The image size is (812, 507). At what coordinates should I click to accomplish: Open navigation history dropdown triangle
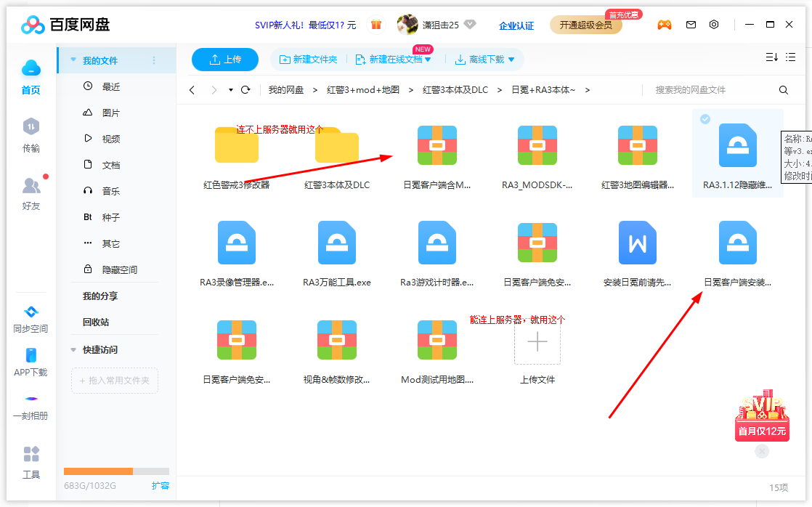coord(230,90)
